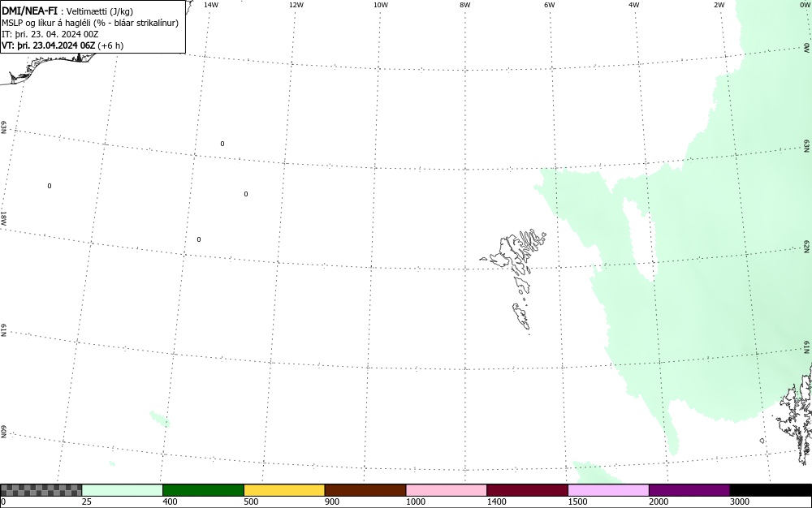812x508 pixels.
Task: Click the "1000" value on the color scale
Action: pyautogui.click(x=415, y=502)
